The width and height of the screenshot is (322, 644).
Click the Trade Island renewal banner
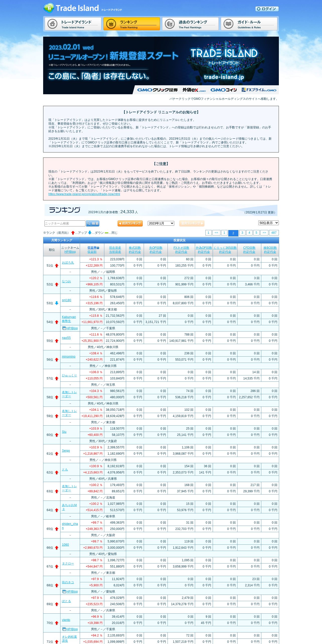click(161, 65)
